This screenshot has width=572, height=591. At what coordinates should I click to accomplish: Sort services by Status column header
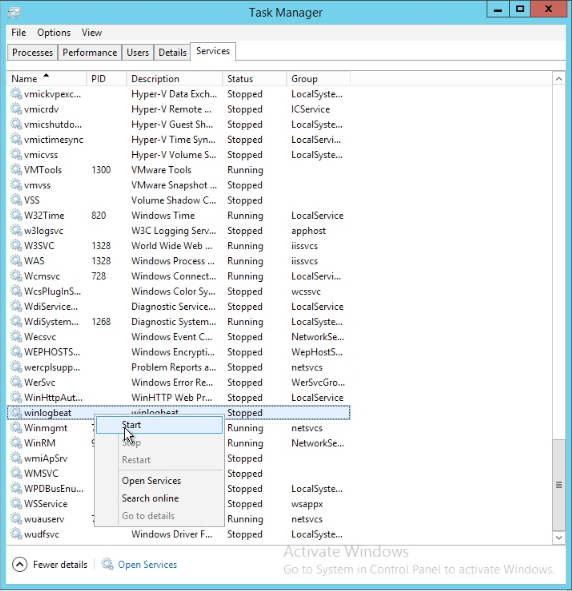coord(254,78)
